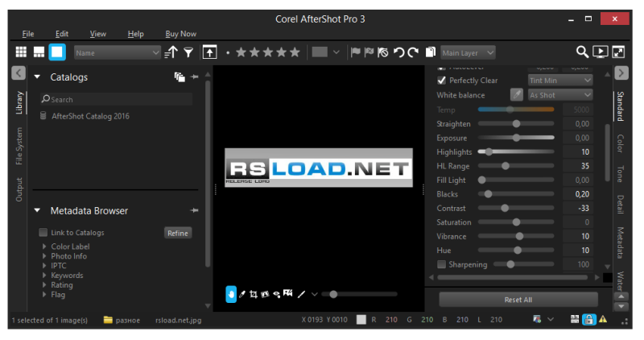Open the Name sort dropdown
Screen dimensions: 644x340
(x=117, y=52)
